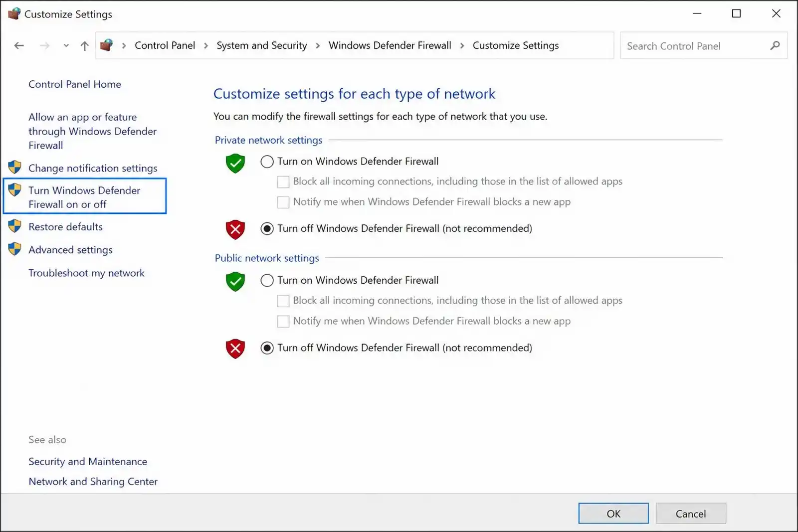
Task: Click shield icon beside Turn Firewall on or off
Action: tap(15, 189)
